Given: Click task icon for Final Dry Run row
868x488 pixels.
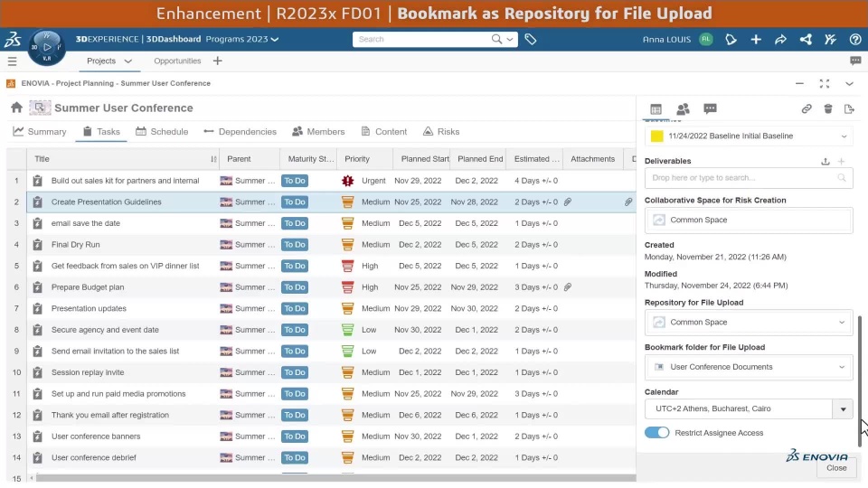Looking at the screenshot, I should [37, 245].
